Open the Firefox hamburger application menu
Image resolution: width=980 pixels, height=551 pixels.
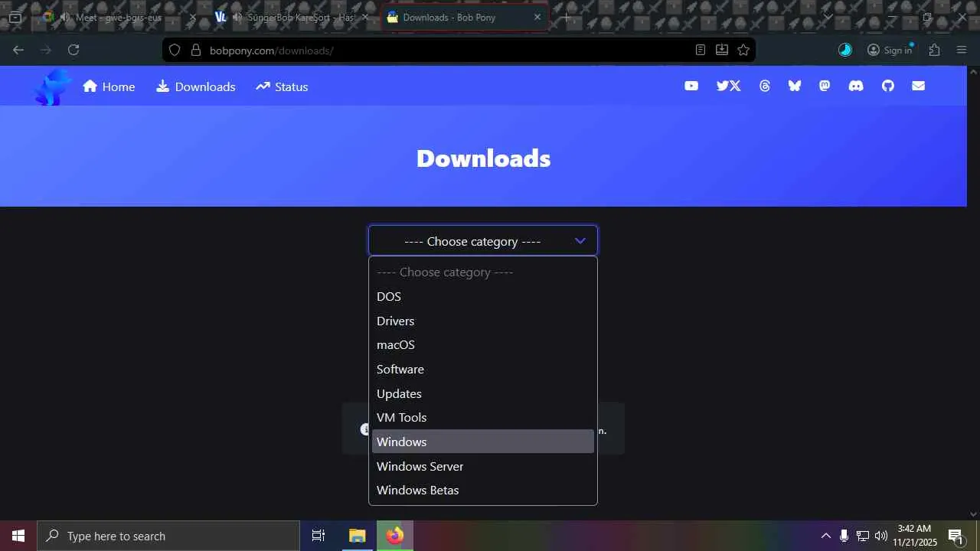click(x=962, y=50)
